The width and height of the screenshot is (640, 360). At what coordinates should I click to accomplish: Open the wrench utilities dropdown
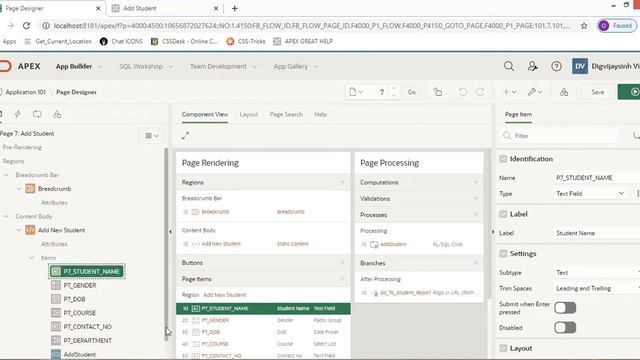tap(534, 92)
